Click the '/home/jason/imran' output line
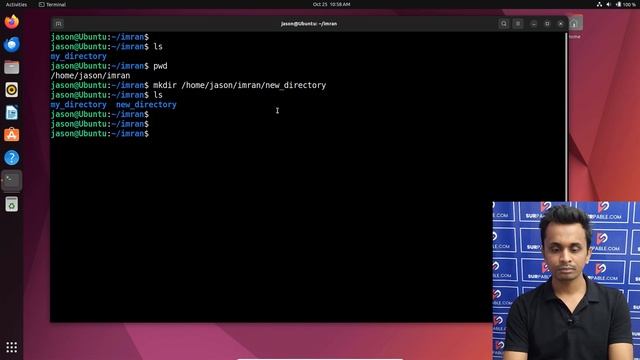This screenshot has width=640, height=360. [90, 76]
